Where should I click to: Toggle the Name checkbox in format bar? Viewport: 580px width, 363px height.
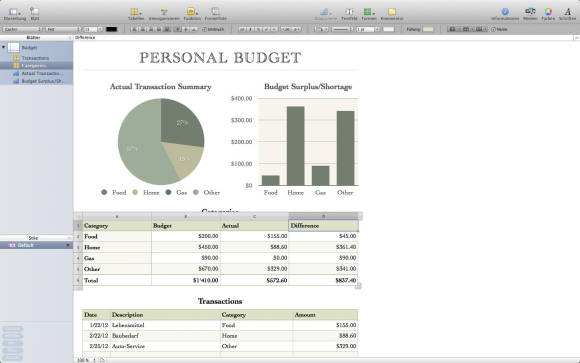point(493,29)
